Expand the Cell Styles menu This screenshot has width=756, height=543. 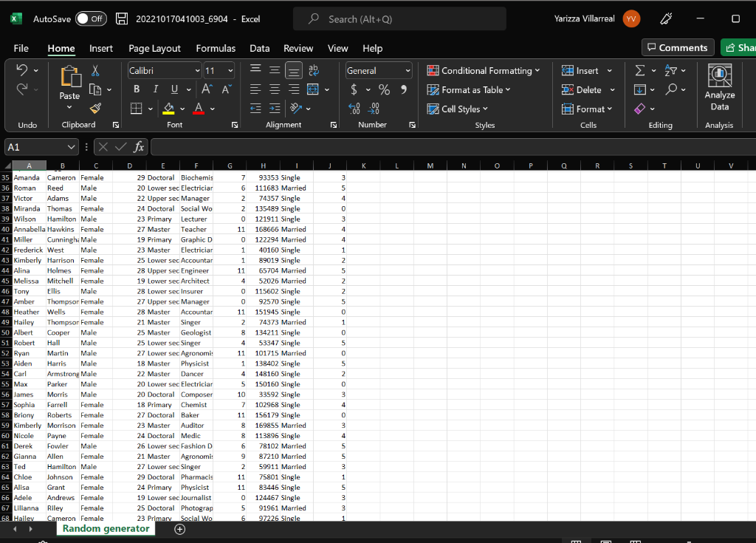tap(458, 109)
